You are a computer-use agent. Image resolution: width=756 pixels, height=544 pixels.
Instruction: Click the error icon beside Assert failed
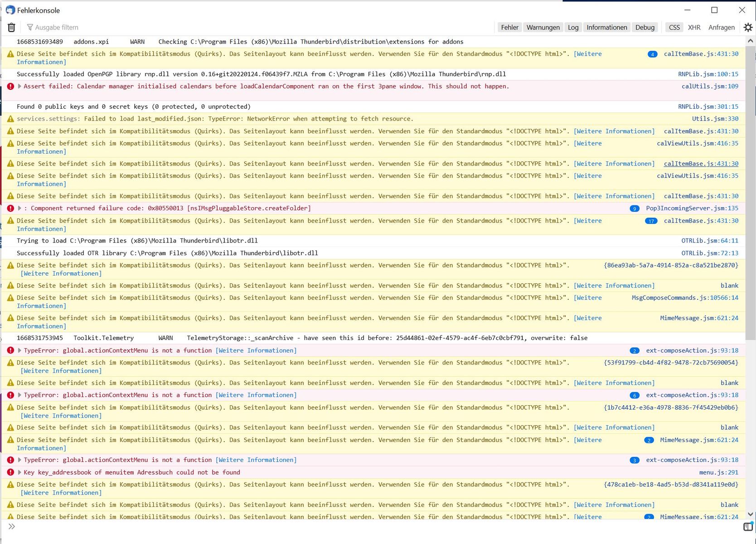[10, 87]
